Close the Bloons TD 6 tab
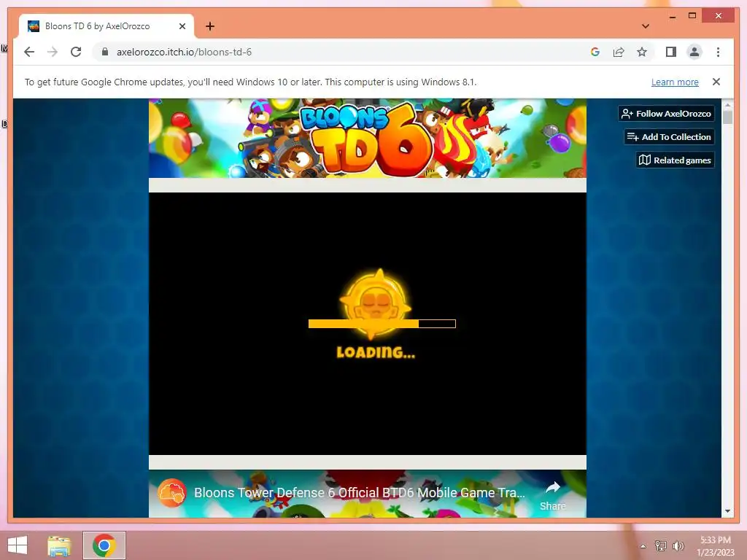747x560 pixels. click(x=182, y=26)
